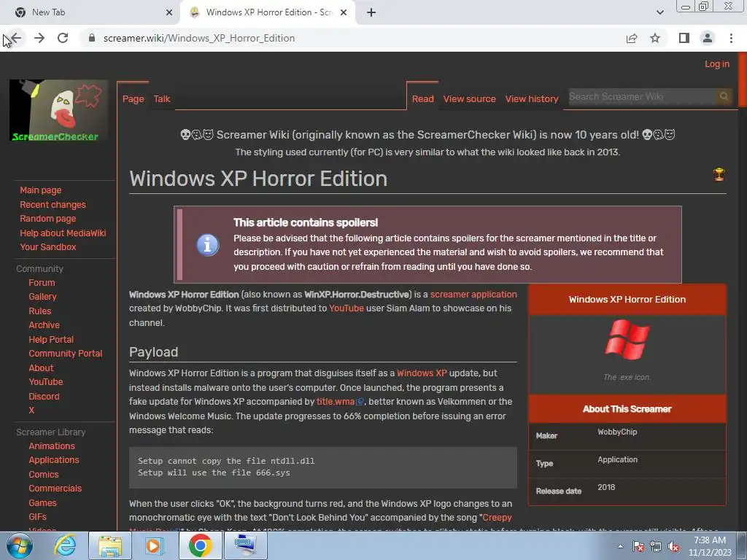Click the ScreamerChecker wiki logo
This screenshot has width=747, height=560.
tap(58, 111)
